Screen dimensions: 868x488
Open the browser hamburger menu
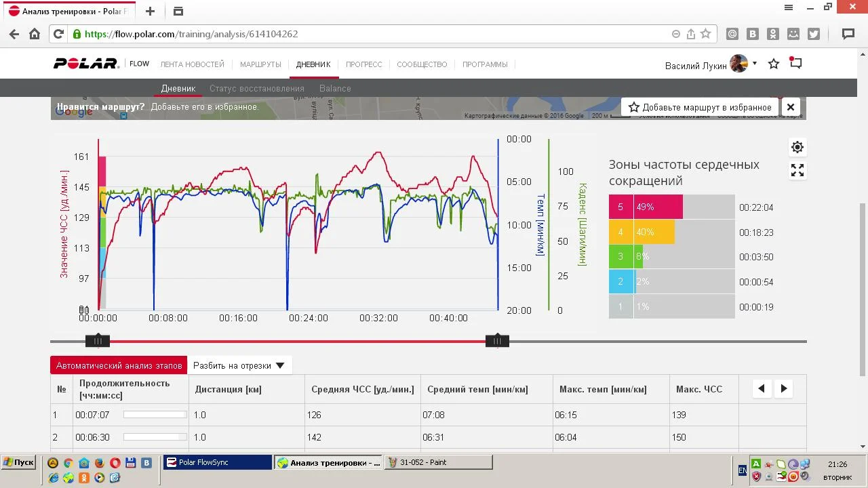tap(789, 7)
